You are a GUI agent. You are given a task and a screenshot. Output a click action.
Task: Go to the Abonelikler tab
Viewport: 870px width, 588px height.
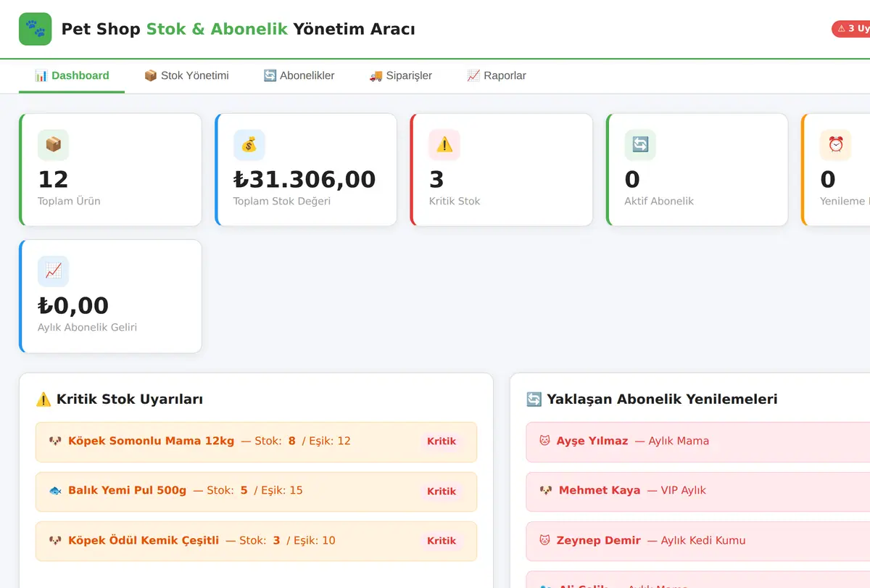(x=299, y=75)
